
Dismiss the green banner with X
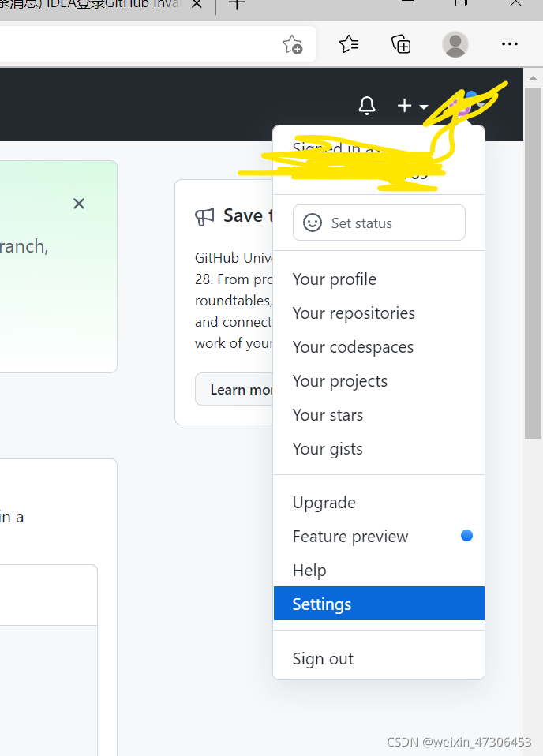79,204
